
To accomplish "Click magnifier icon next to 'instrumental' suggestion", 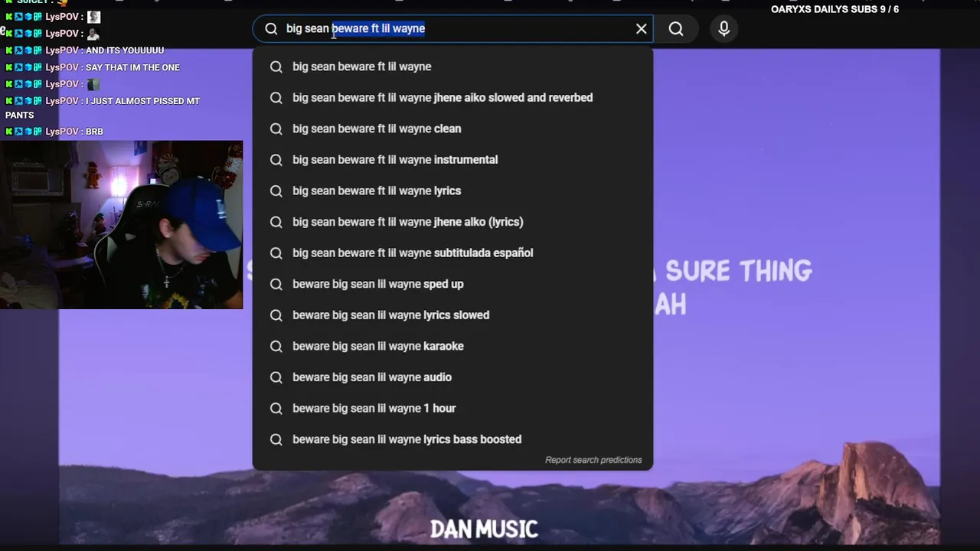I will point(276,160).
